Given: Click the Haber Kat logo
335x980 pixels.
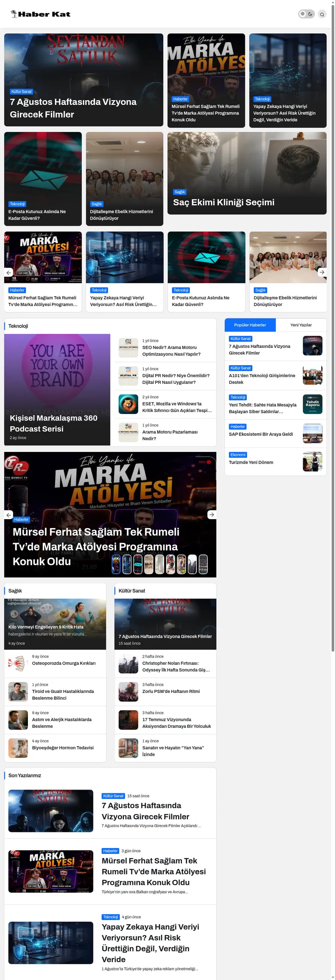Looking at the screenshot, I should 40,14.
